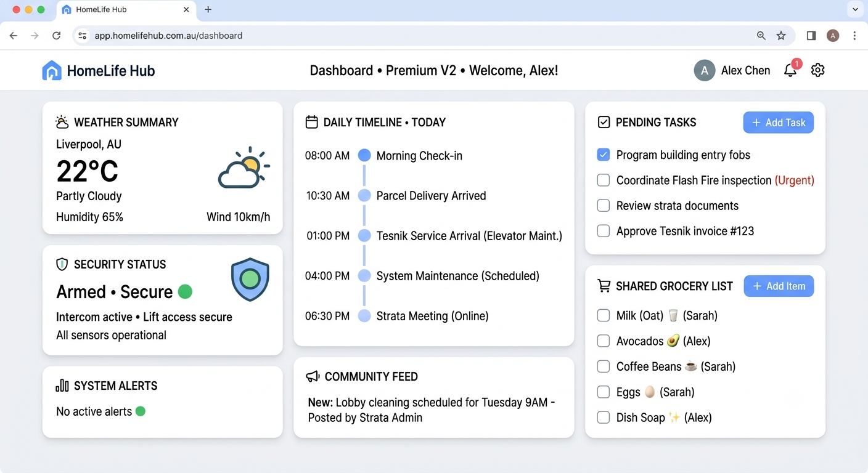Reload the page with the refresh icon
The width and height of the screenshot is (868, 473).
(x=56, y=36)
